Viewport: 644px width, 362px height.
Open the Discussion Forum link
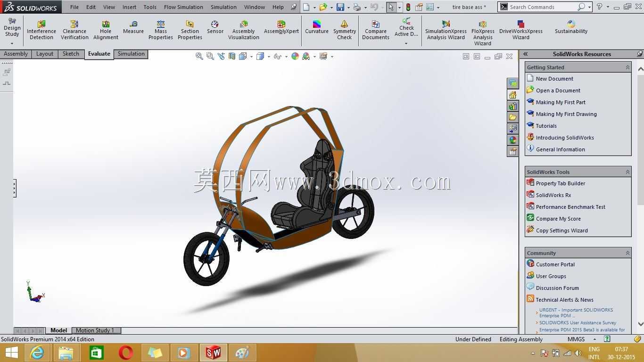(557, 288)
